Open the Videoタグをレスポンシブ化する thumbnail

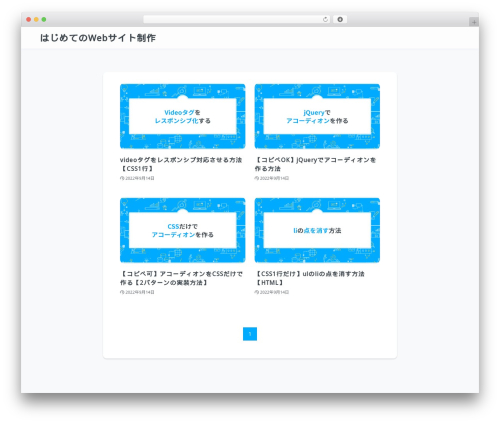tap(183, 116)
